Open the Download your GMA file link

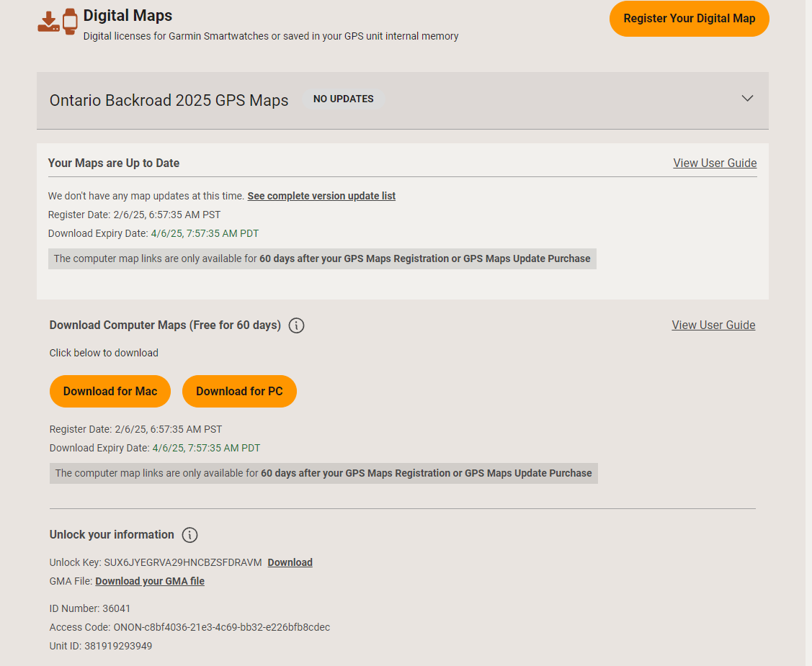150,581
